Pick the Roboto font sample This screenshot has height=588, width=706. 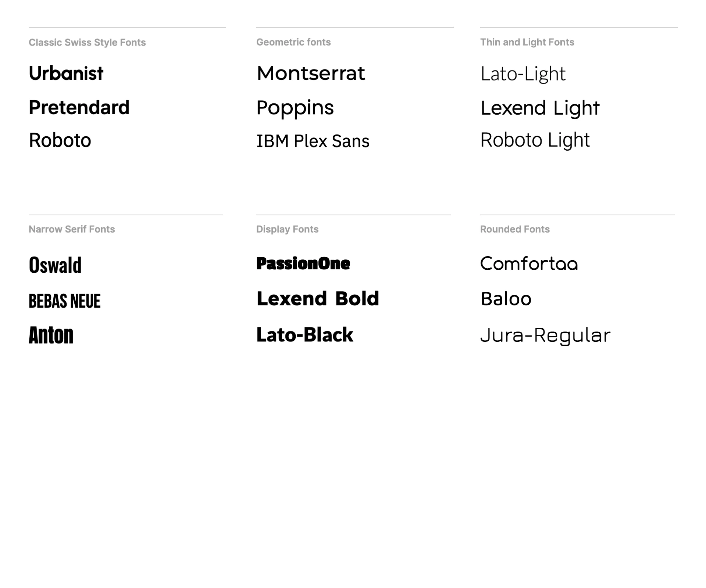60,140
